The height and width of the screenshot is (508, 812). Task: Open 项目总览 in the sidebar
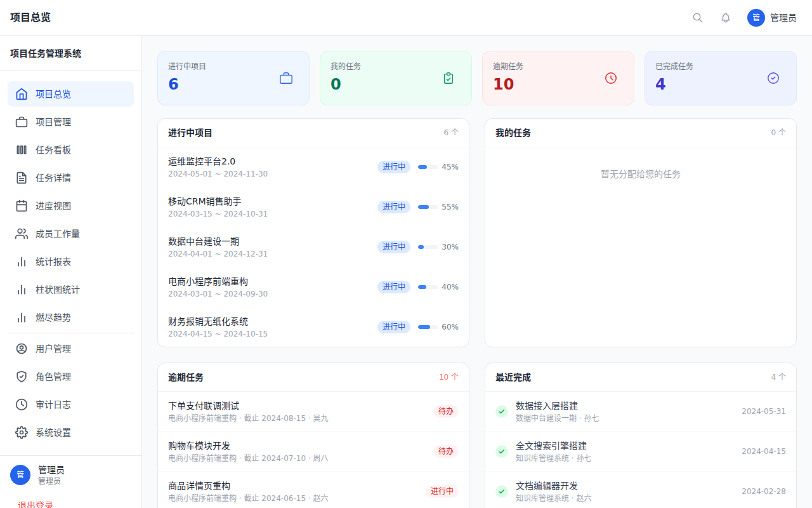click(70, 94)
